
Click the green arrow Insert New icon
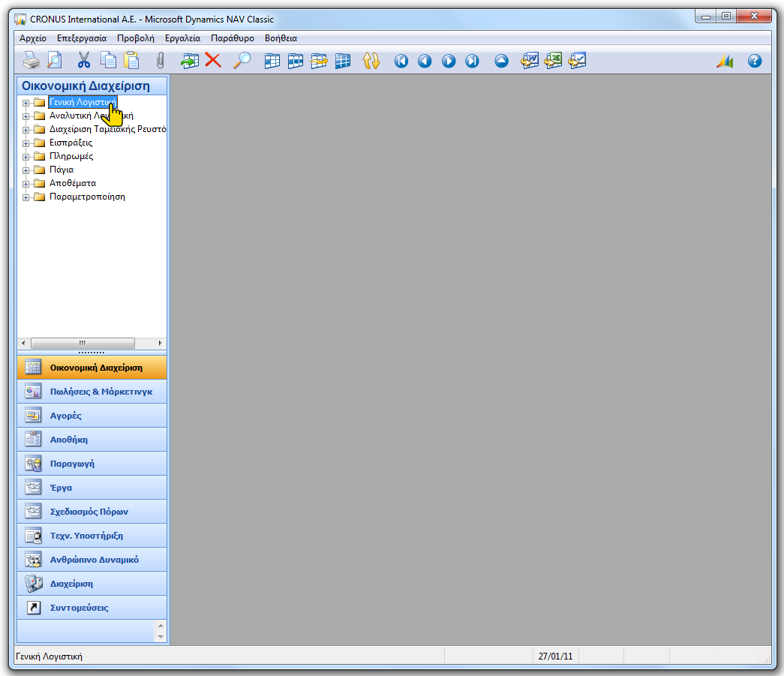pos(190,61)
